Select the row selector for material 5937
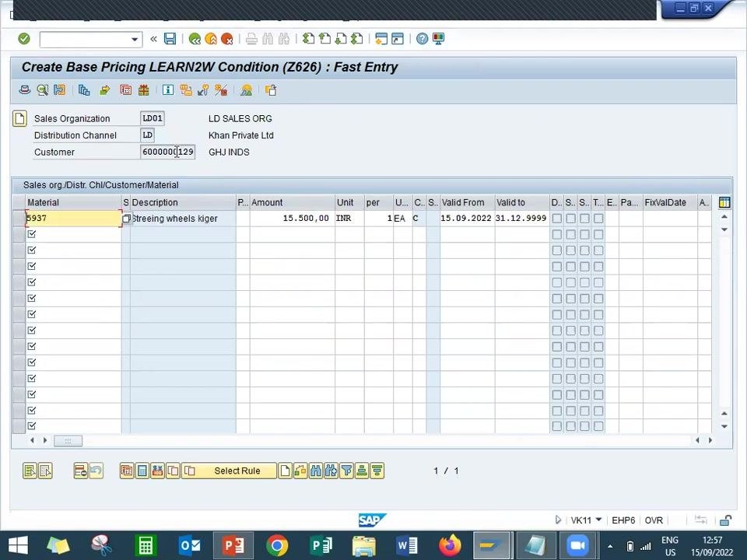The width and height of the screenshot is (747, 560). coord(19,218)
